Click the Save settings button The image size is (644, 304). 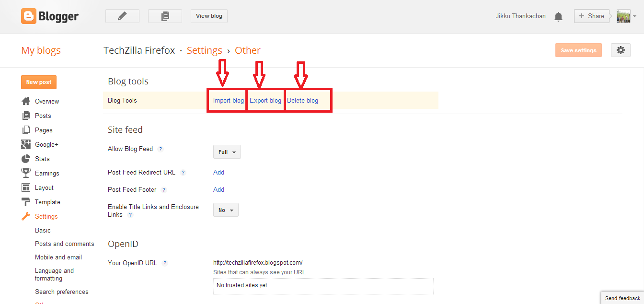[578, 50]
